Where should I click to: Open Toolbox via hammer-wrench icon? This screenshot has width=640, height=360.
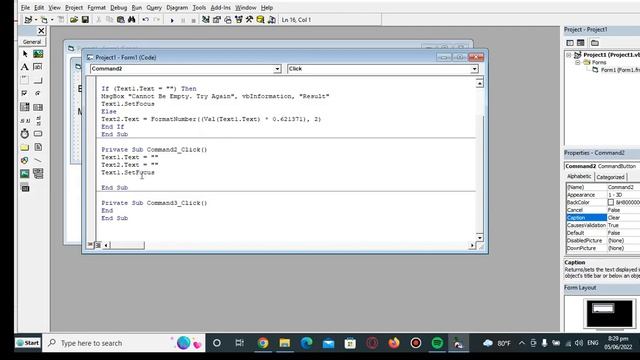249,20
